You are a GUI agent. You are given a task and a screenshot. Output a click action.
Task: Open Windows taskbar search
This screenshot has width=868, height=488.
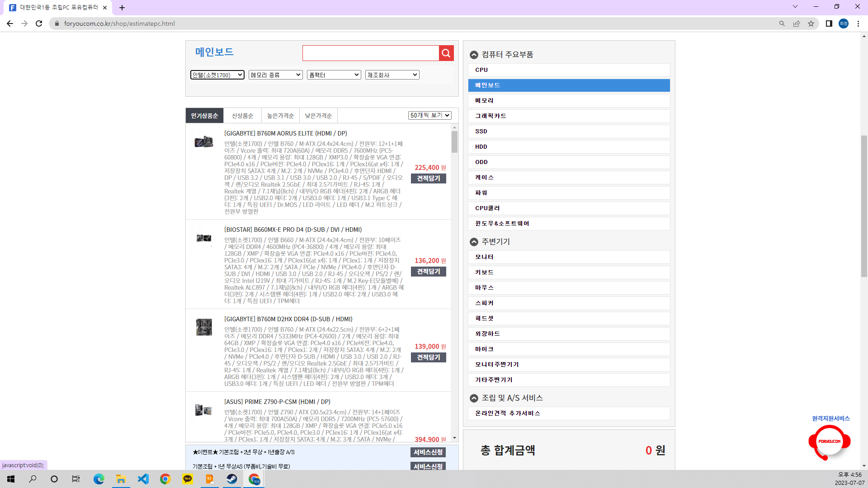click(x=33, y=479)
